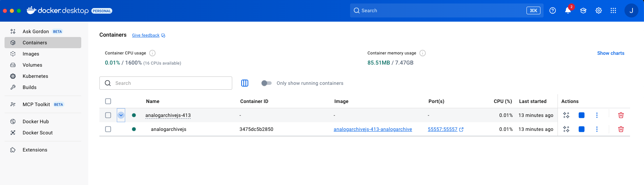Click the ⌘K shortcut badge in search
Screen dimensions: 644x185
click(x=533, y=10)
